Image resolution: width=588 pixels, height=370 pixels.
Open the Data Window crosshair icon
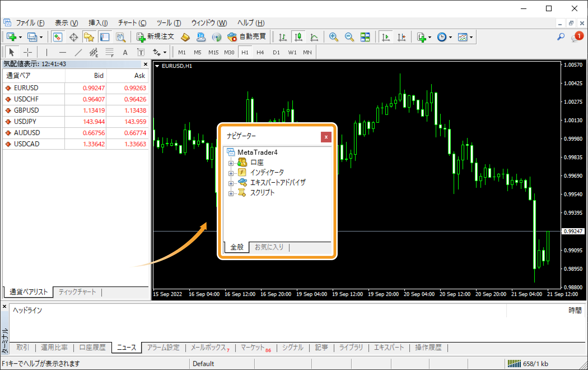pos(74,37)
